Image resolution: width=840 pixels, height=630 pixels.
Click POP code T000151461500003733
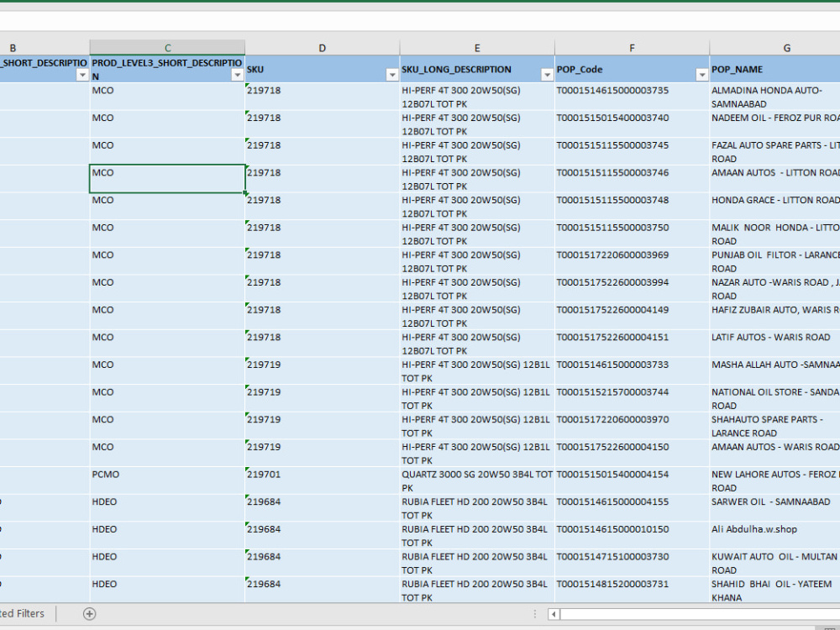(x=632, y=370)
